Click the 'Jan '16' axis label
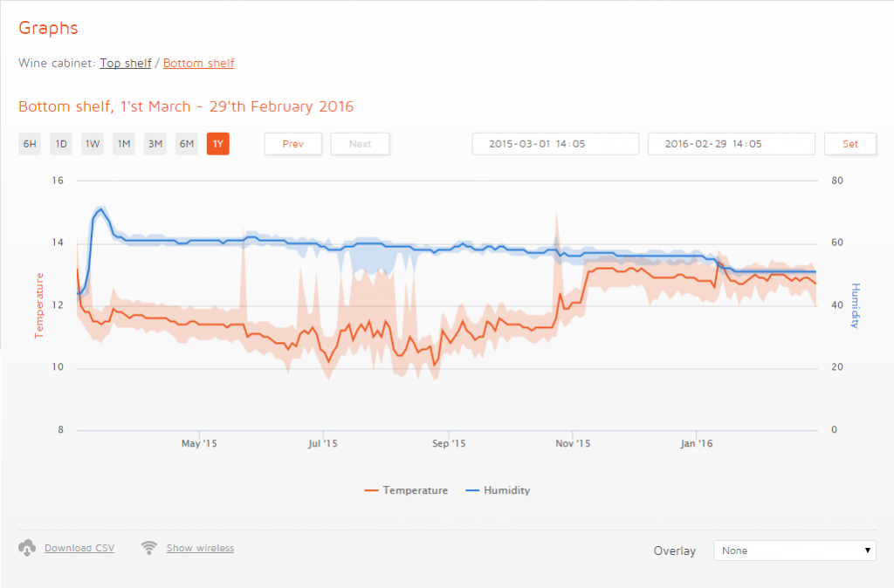894x588 pixels. pyautogui.click(x=696, y=443)
